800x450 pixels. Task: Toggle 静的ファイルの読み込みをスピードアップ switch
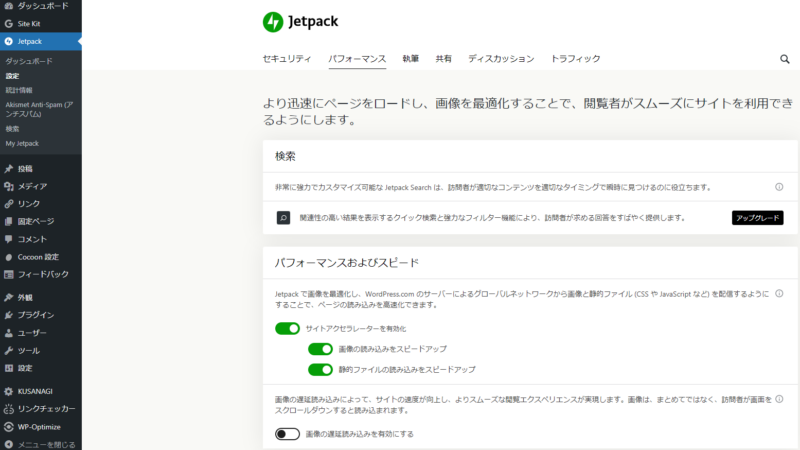320,369
